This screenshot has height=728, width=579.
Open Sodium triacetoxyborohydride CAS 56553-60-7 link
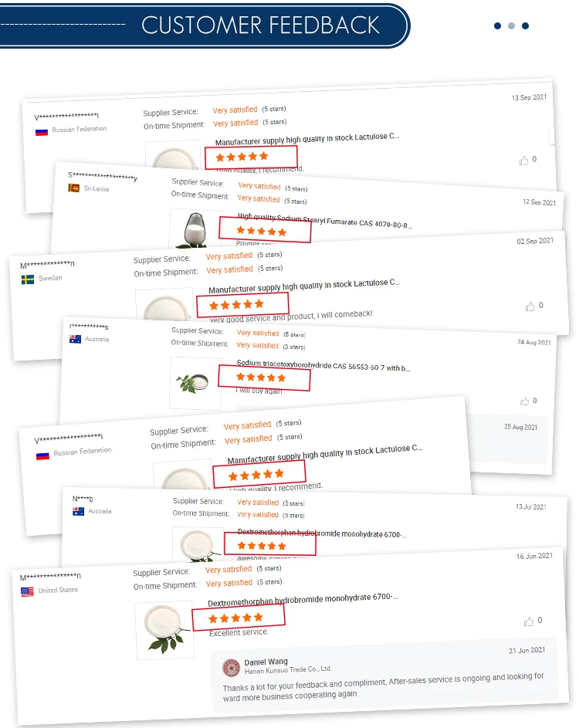point(323,365)
